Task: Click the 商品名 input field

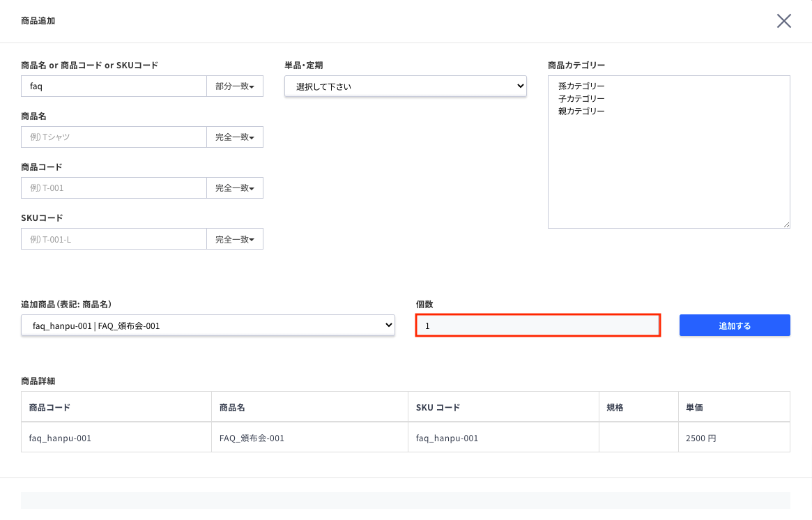Action: pos(114,137)
